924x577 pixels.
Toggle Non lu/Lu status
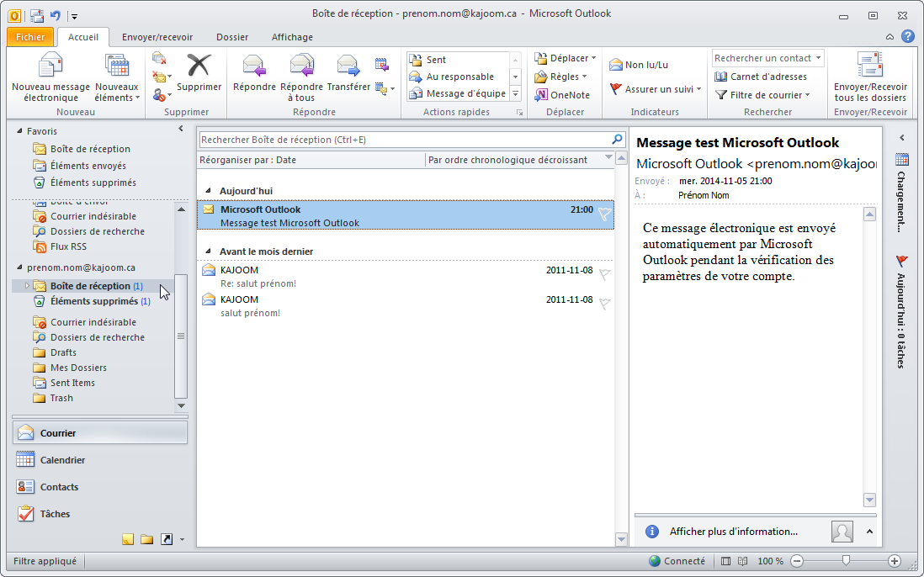(x=638, y=65)
